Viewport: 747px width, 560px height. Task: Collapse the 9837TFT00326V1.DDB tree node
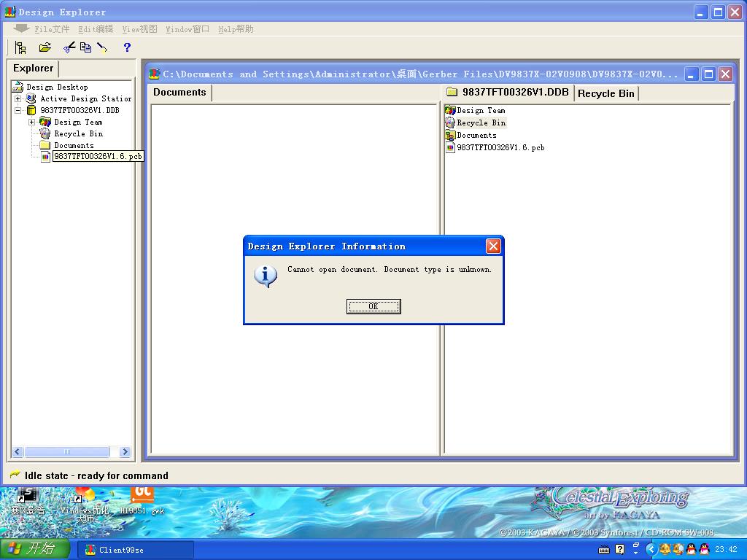(18, 110)
